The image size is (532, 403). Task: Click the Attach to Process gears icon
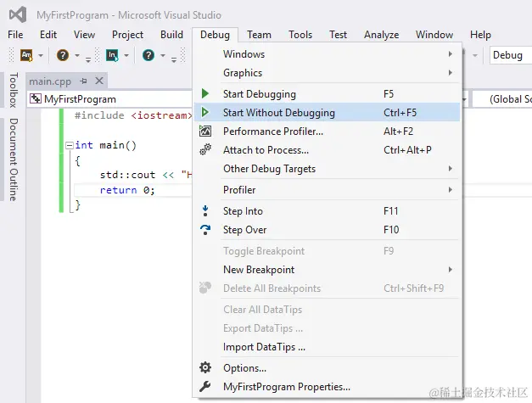pos(205,149)
